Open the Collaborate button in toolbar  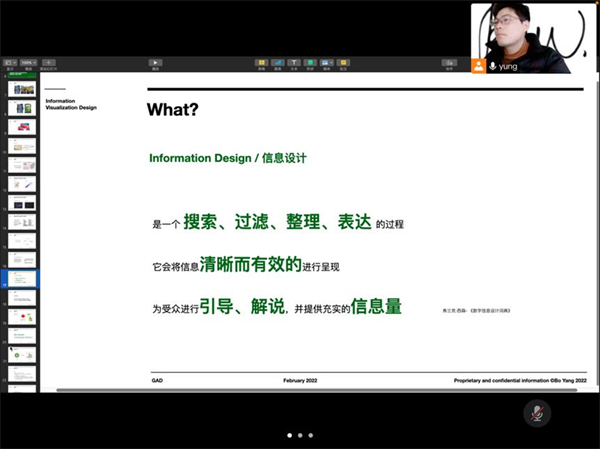[449, 62]
